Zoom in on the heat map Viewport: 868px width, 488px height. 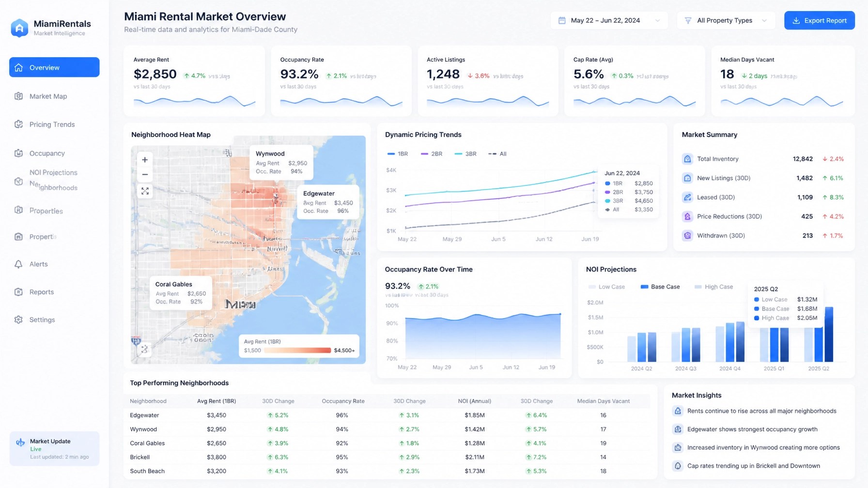(x=145, y=160)
